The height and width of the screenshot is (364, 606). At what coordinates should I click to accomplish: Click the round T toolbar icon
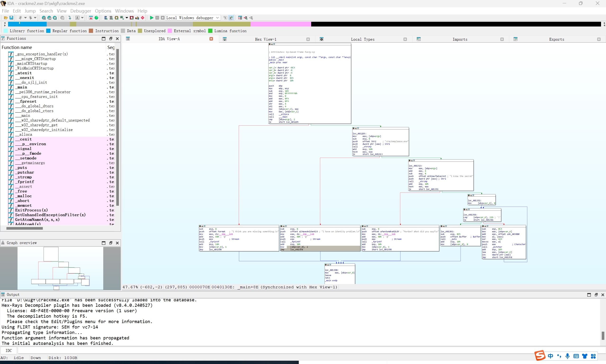pyautogui.click(x=49, y=18)
